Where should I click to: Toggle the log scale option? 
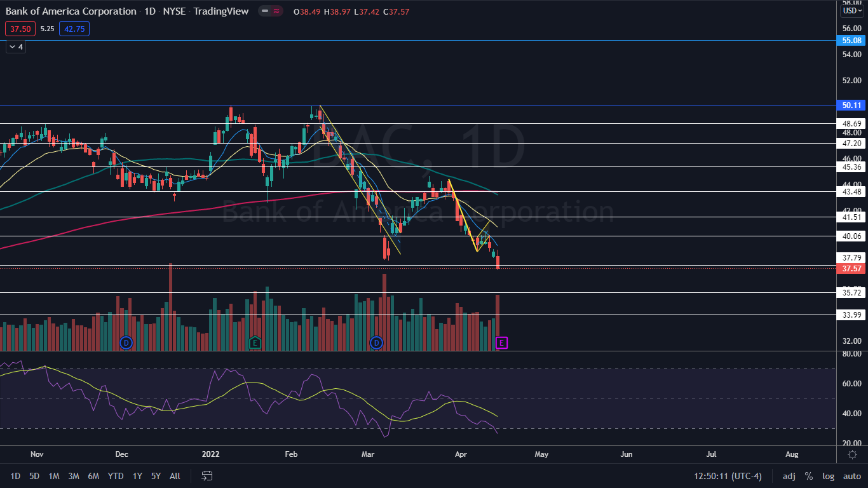828,476
